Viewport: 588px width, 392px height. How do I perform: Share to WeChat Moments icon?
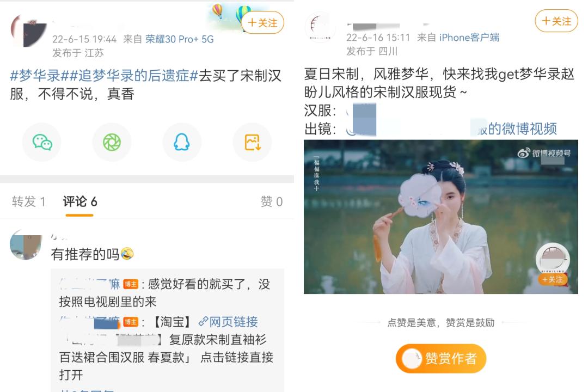pyautogui.click(x=112, y=143)
